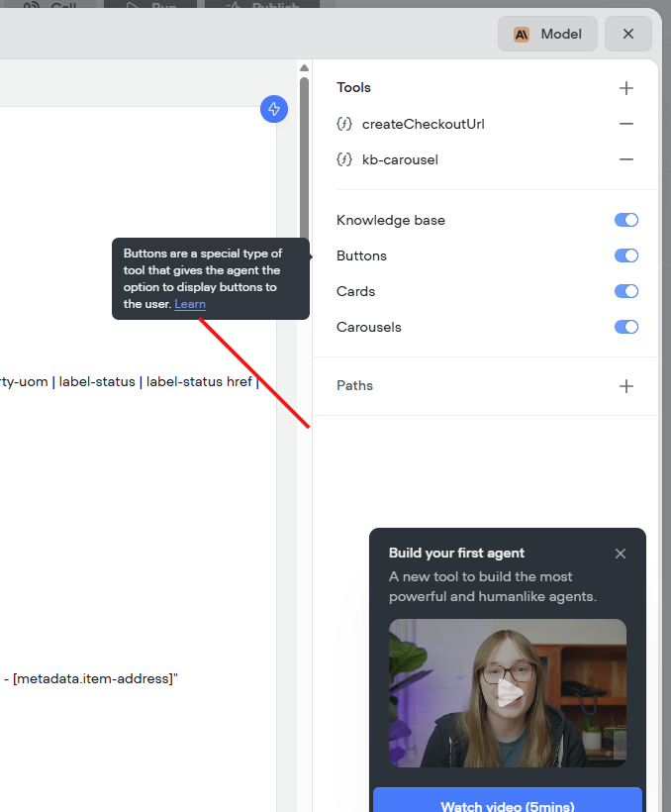Disable the Buttons toggle
Image resolution: width=671 pixels, height=812 pixels.
pos(625,255)
